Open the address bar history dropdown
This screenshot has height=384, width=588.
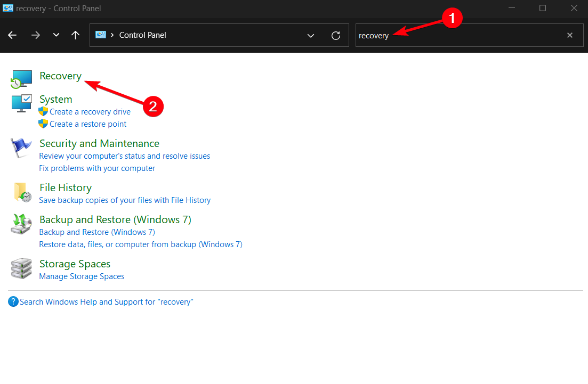tap(311, 36)
